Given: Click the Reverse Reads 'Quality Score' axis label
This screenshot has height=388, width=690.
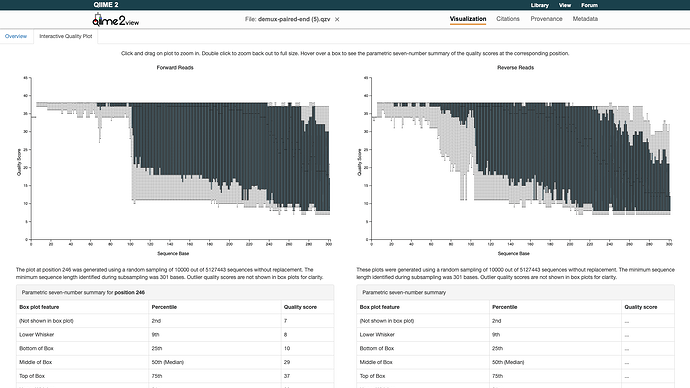Looking at the screenshot, I should [360, 162].
